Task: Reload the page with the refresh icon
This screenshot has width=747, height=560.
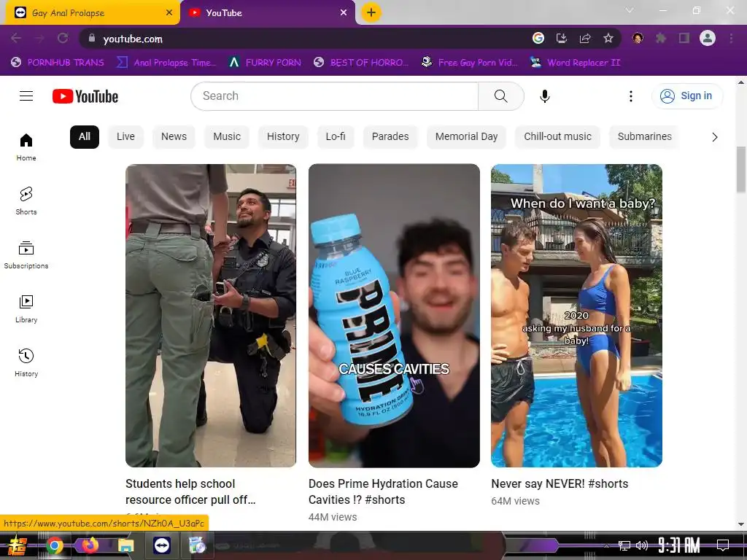Action: 63,38
